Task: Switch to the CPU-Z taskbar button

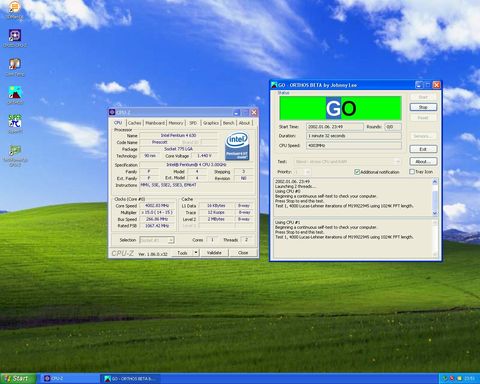Action: [x=71, y=379]
